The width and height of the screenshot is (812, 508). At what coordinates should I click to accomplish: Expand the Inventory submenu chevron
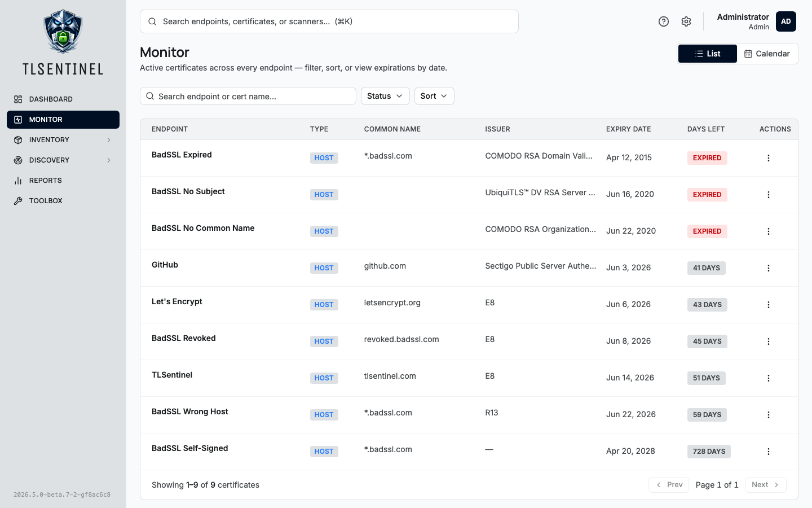coord(109,140)
